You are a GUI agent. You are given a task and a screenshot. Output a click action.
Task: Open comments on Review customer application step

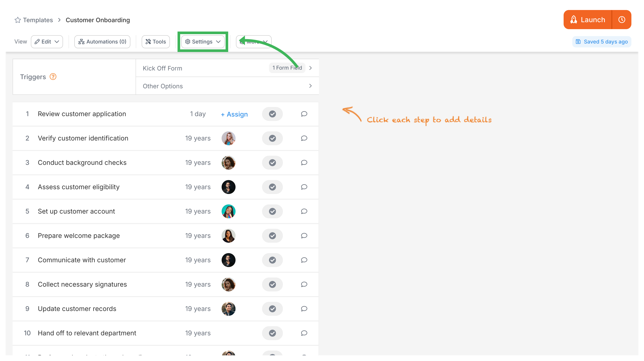coord(304,114)
